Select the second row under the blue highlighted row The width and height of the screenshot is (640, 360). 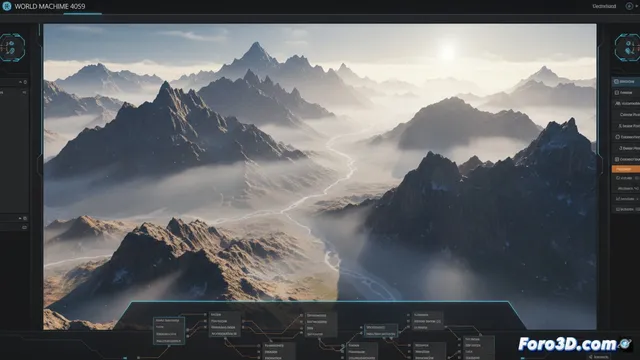click(626, 104)
